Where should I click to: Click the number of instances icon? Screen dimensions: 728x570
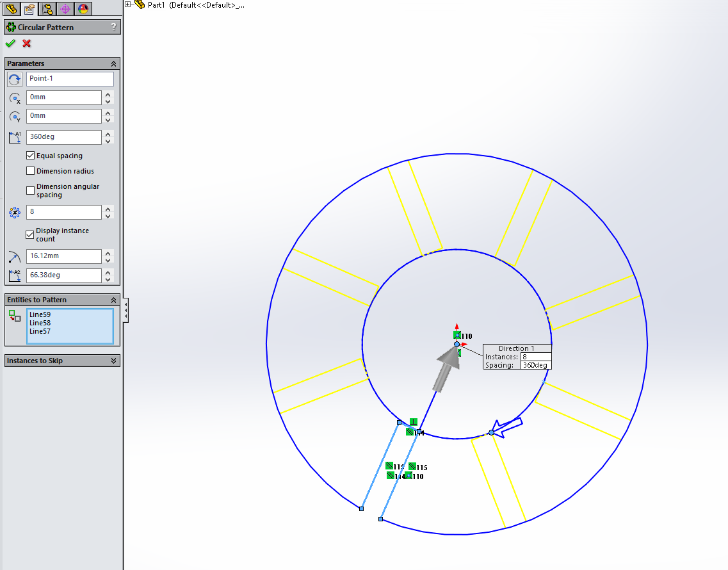coord(14,212)
